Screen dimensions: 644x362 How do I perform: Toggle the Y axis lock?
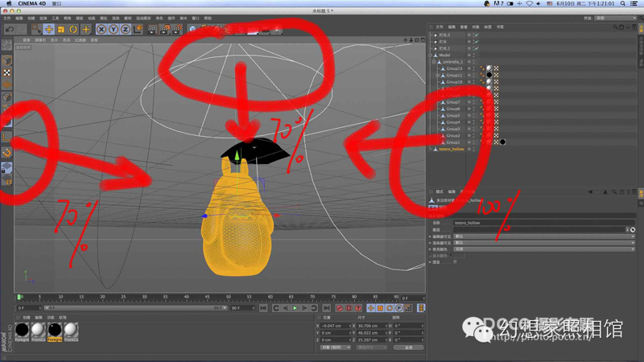(114, 29)
